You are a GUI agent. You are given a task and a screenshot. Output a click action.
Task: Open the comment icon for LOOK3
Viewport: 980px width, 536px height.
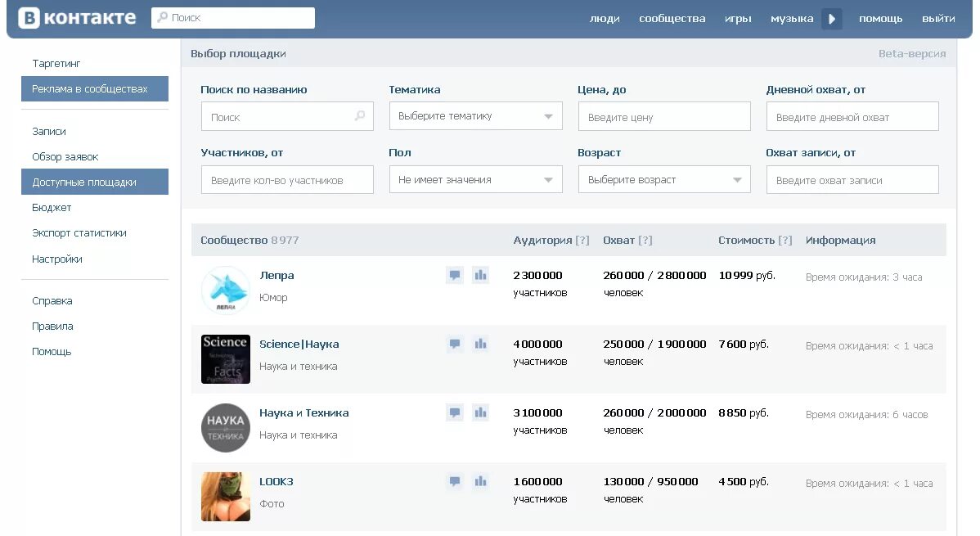coord(455,482)
